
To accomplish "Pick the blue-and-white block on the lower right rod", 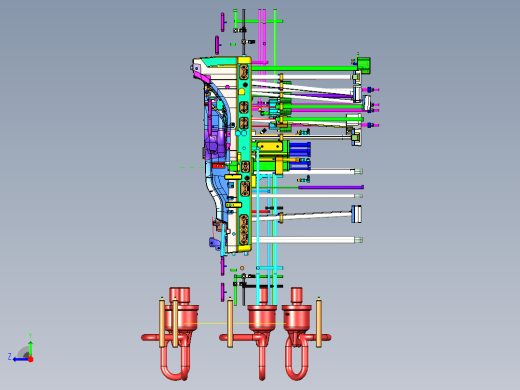I will point(356,214).
